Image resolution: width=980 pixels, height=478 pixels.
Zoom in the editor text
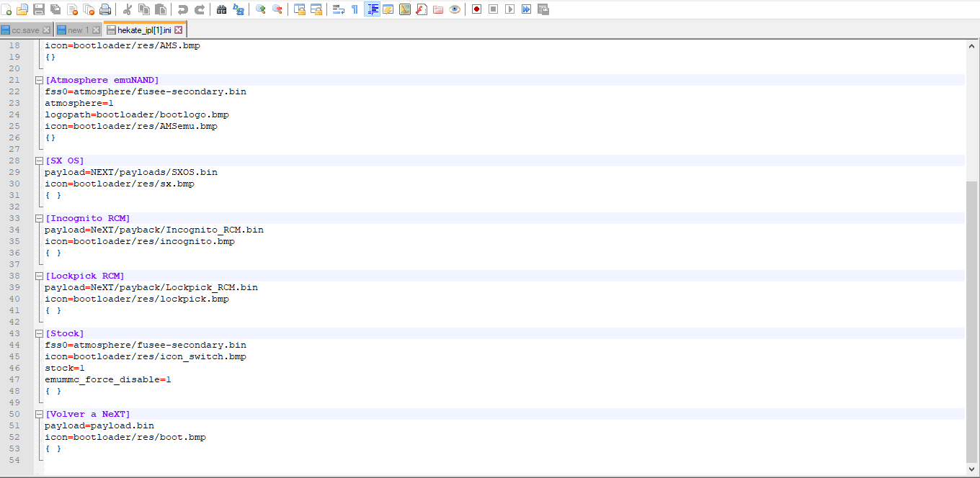pos(260,9)
